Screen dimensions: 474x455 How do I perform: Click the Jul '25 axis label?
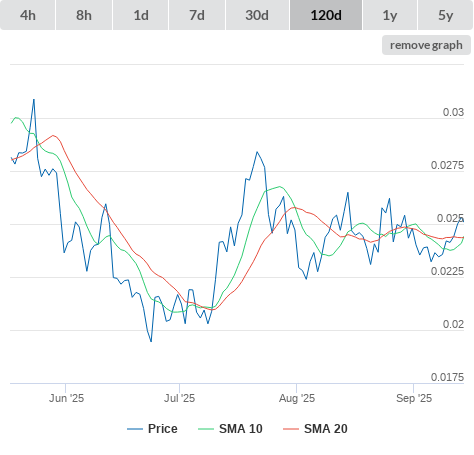tap(179, 398)
